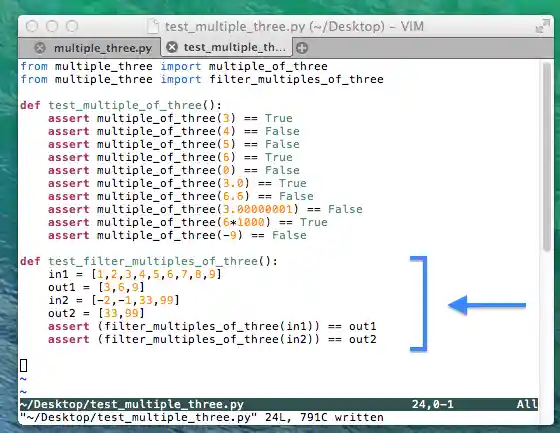Click the window title 'test_multiple_three.py (~/Desktop) - VIM'
The width and height of the screenshot is (560, 433).
click(x=294, y=26)
